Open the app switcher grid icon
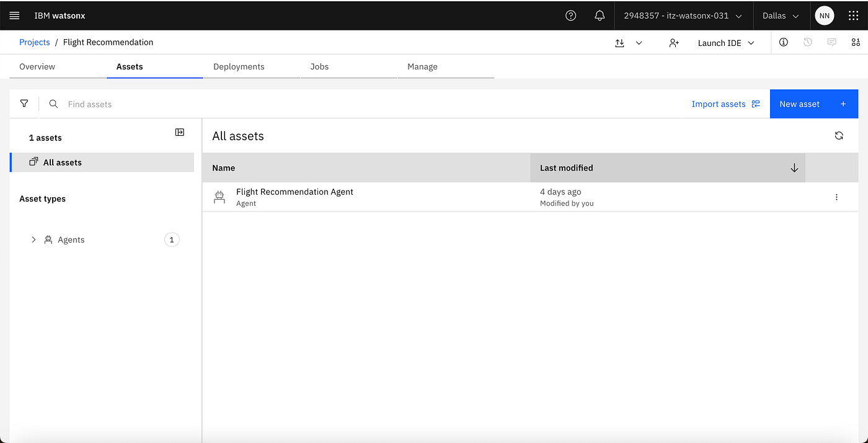This screenshot has height=443, width=868. click(x=853, y=16)
